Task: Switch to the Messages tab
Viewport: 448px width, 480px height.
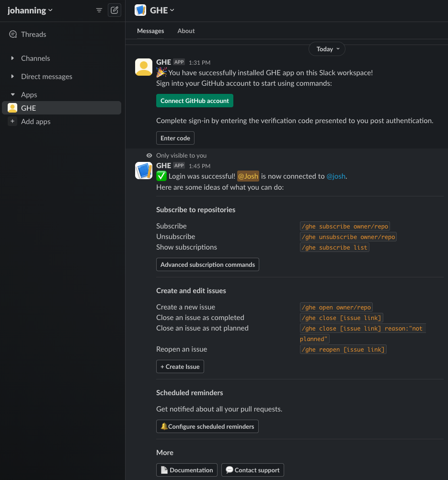Action: 150,31
